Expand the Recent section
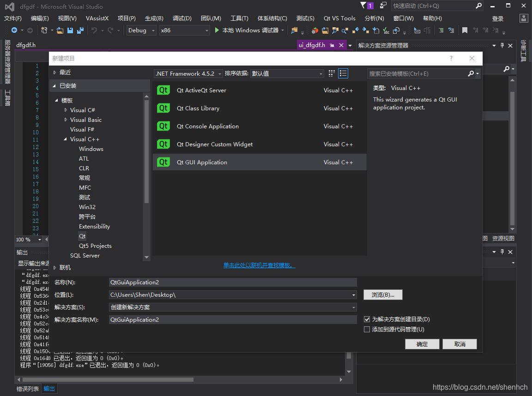This screenshot has height=396, width=532. click(54, 72)
